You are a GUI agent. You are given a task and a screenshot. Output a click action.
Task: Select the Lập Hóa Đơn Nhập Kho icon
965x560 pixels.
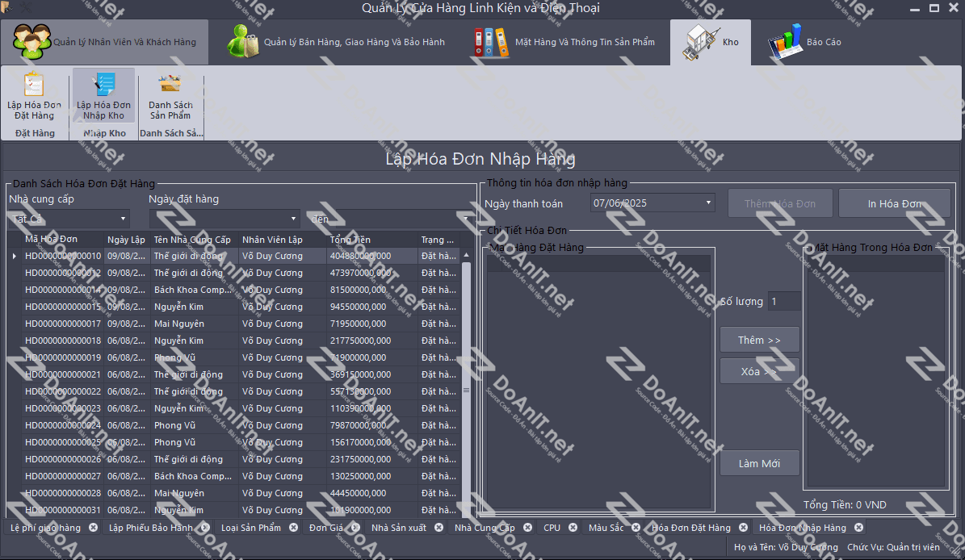pos(103,86)
